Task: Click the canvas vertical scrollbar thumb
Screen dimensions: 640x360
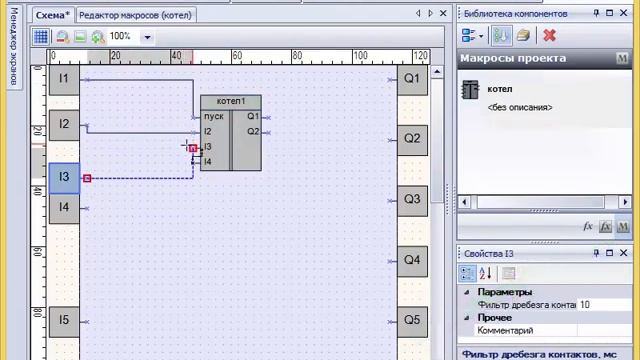Action: [x=437, y=141]
